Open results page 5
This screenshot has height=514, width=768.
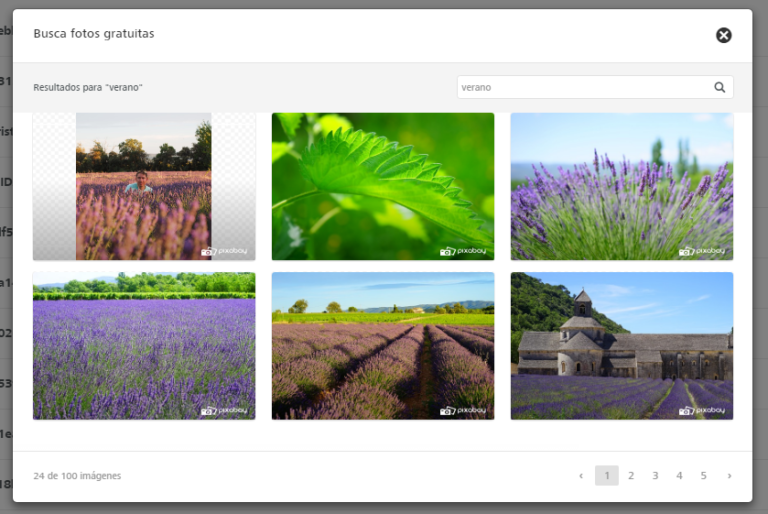(x=703, y=476)
